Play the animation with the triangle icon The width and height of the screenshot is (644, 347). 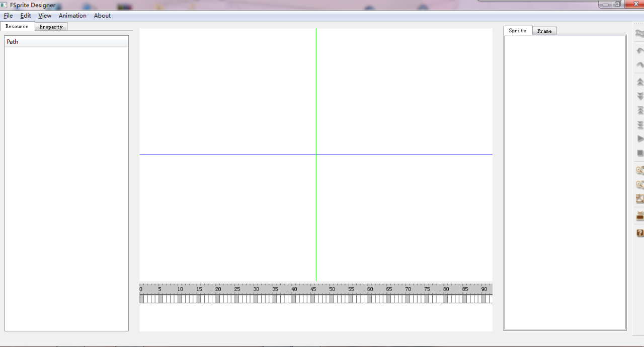pyautogui.click(x=640, y=138)
